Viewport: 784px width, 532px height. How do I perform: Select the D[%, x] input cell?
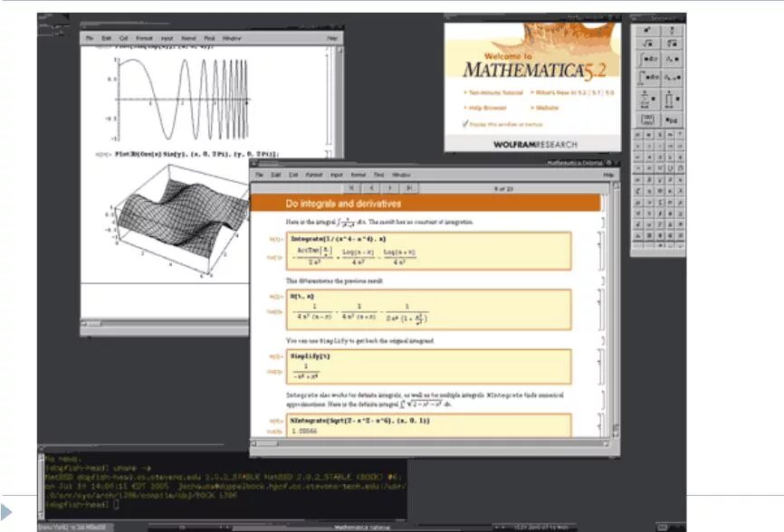pos(302,296)
